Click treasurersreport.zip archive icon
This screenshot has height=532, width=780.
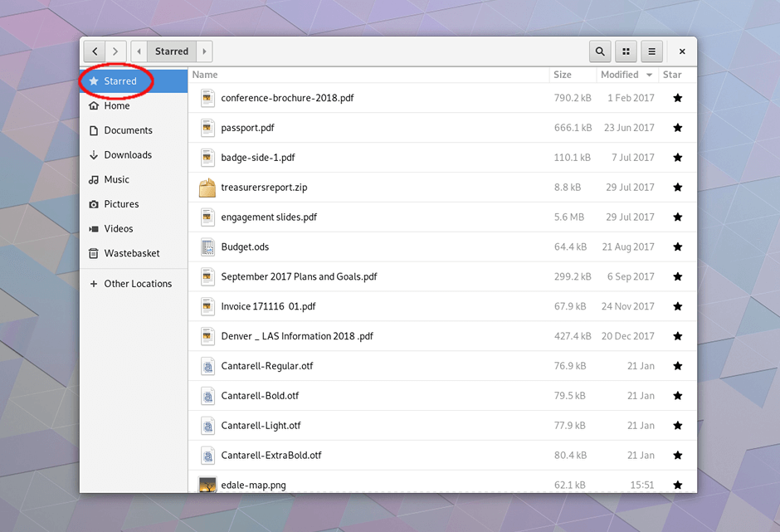point(207,188)
